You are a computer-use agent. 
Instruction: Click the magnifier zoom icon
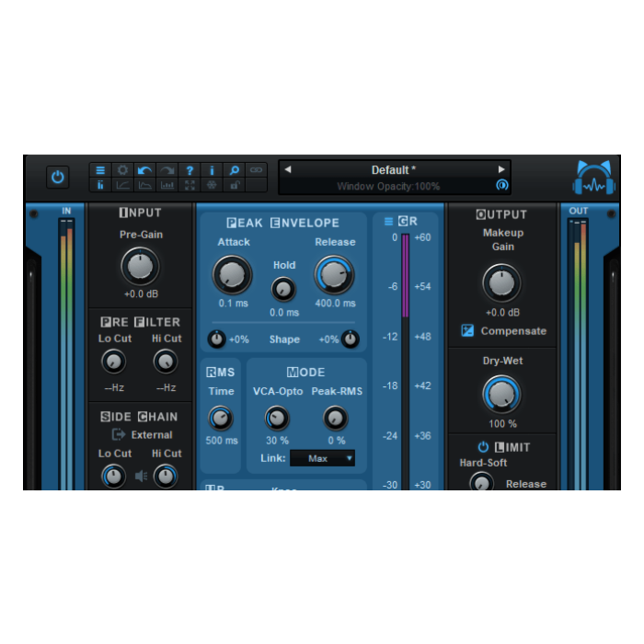point(234,170)
